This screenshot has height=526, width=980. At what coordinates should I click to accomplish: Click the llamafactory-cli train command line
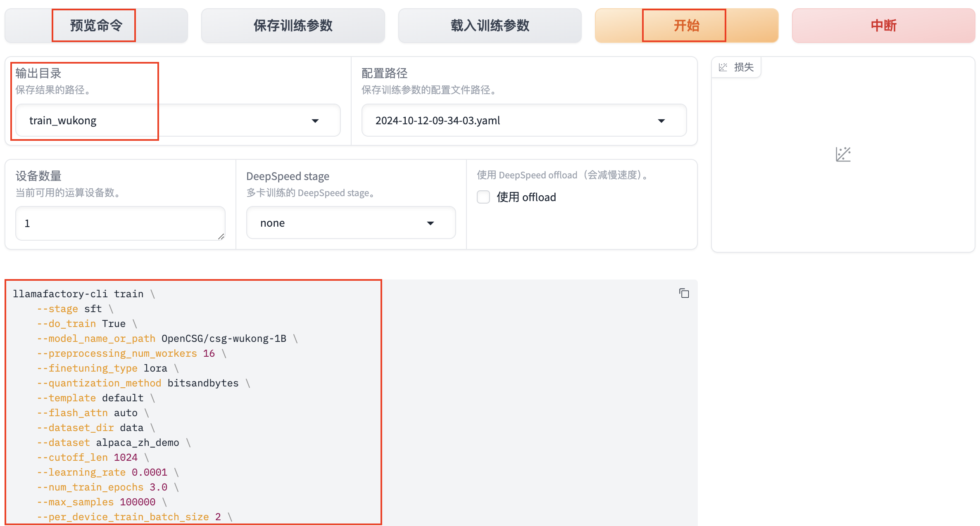[x=78, y=294]
